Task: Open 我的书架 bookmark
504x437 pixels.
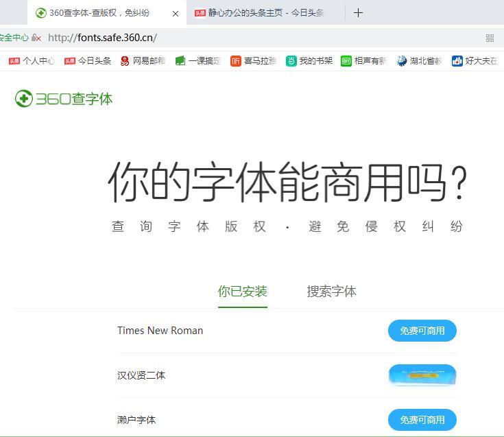Action: [309, 61]
